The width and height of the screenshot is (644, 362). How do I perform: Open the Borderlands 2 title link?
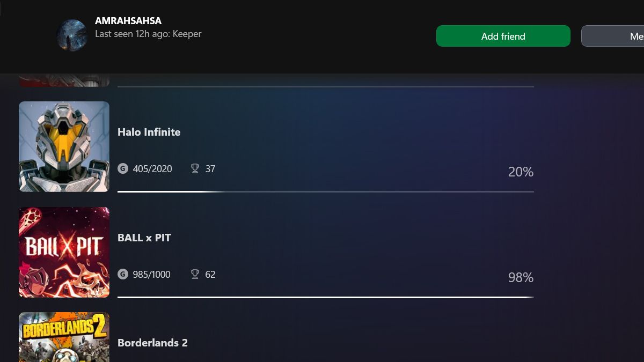tap(152, 343)
